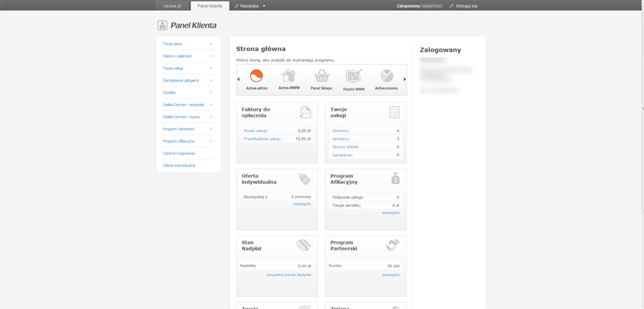This screenshot has height=309, width=644.
Task: Open the Narzędzia dropdown arrow
Action: (x=264, y=6)
